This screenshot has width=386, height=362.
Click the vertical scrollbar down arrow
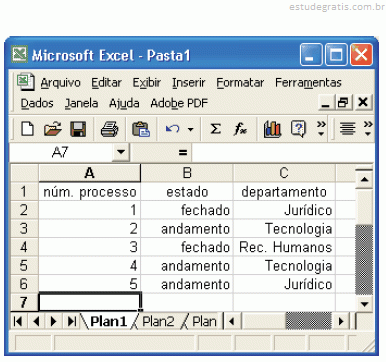[x=364, y=304]
